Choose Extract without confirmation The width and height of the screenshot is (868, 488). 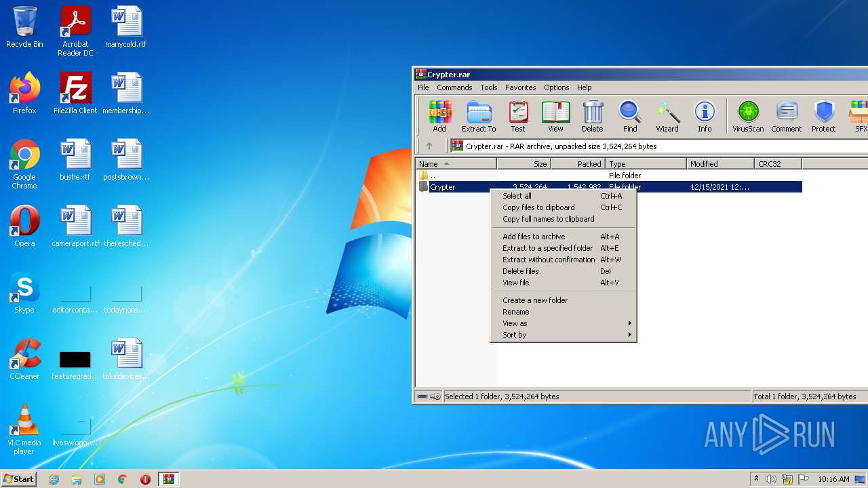click(564, 260)
